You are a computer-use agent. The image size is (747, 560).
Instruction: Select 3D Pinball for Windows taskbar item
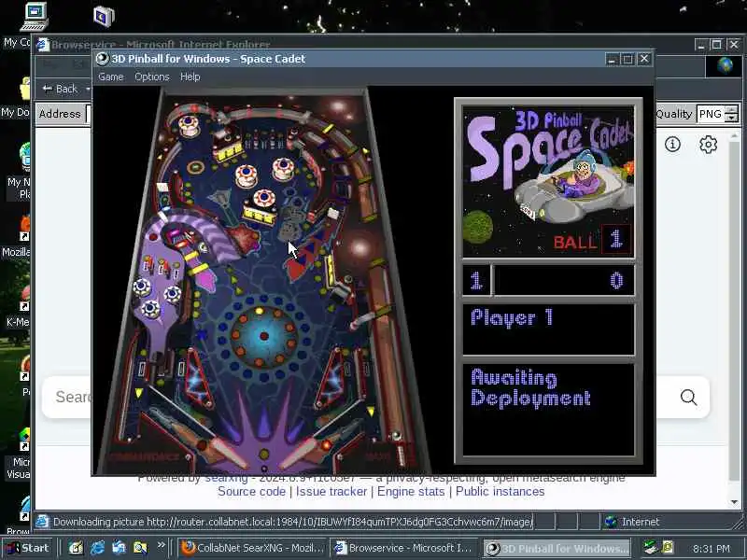tap(557, 548)
